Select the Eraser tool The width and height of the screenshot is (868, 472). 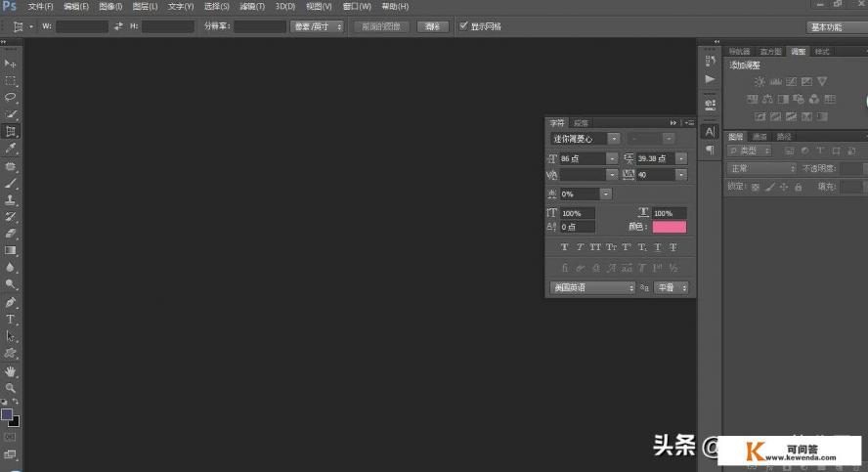(x=10, y=233)
